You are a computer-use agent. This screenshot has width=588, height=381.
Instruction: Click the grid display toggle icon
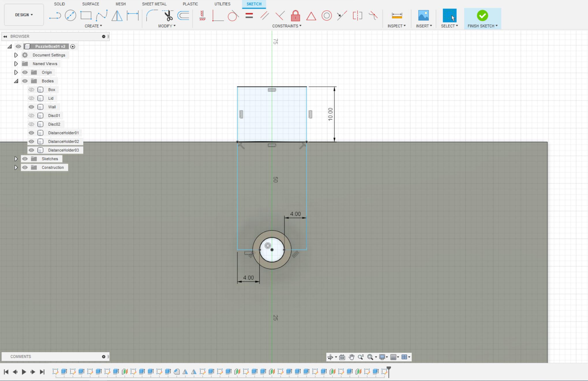pos(393,357)
